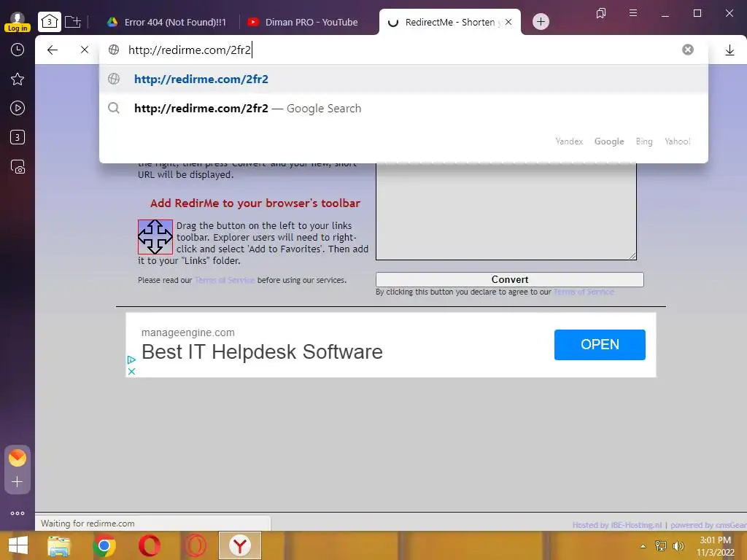Close the ad with the X icon

[131, 371]
